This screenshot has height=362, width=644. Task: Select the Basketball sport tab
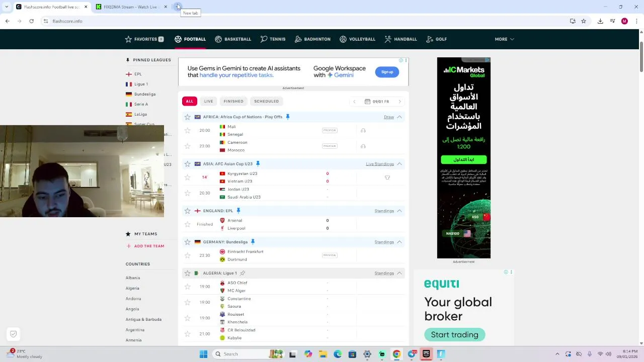pos(233,39)
